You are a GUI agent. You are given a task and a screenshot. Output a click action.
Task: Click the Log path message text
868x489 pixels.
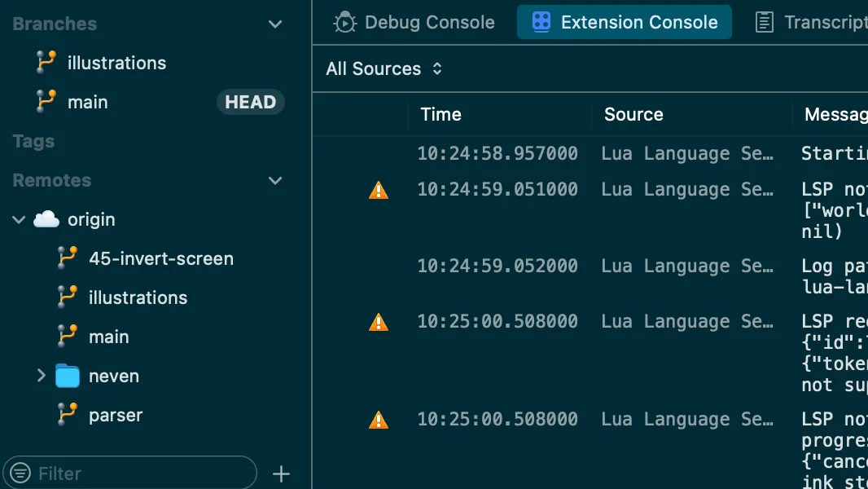[835, 276]
